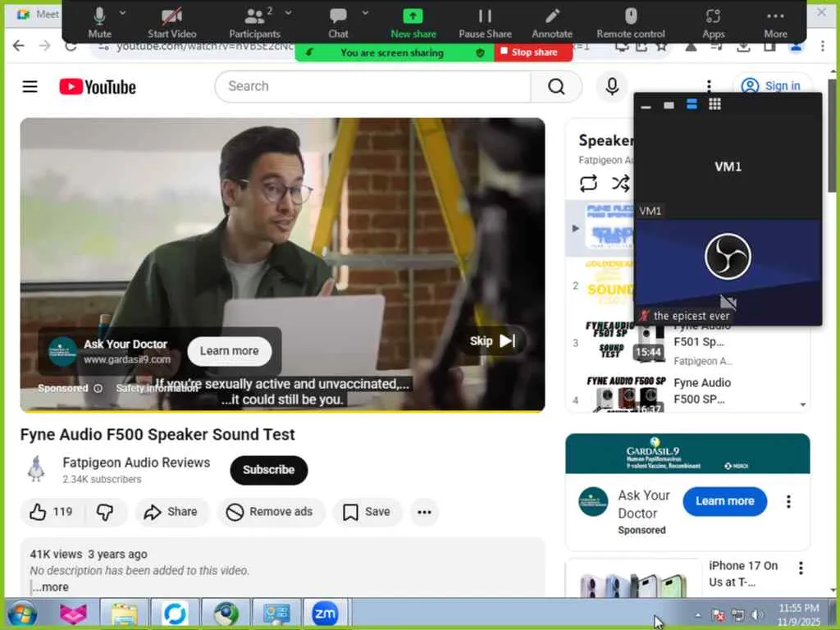The height and width of the screenshot is (630, 840).
Task: Open the Participants panel
Action: [x=254, y=23]
